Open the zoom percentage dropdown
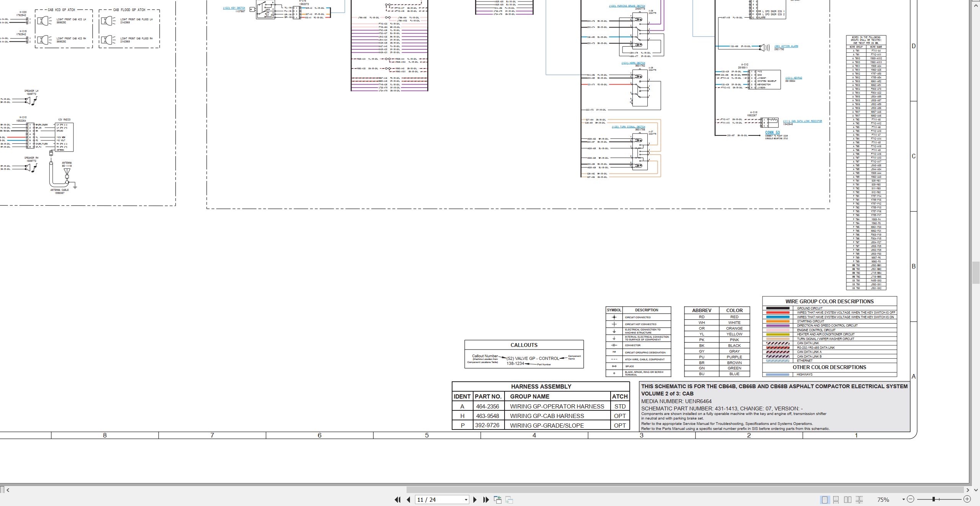The image size is (980, 506). [903, 499]
